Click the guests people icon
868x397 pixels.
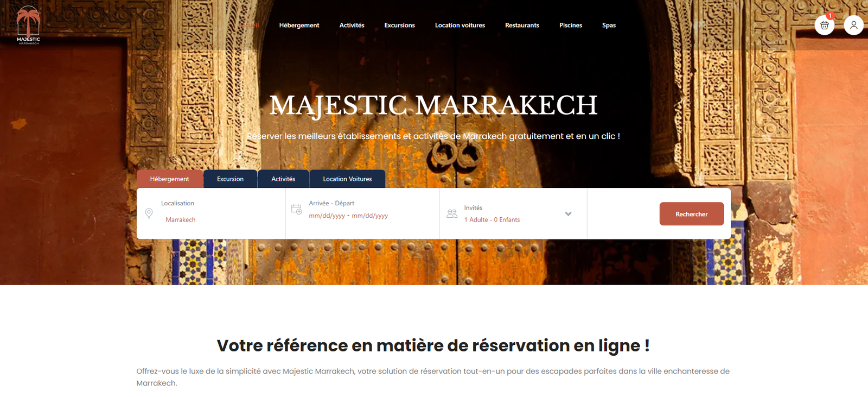point(452,214)
